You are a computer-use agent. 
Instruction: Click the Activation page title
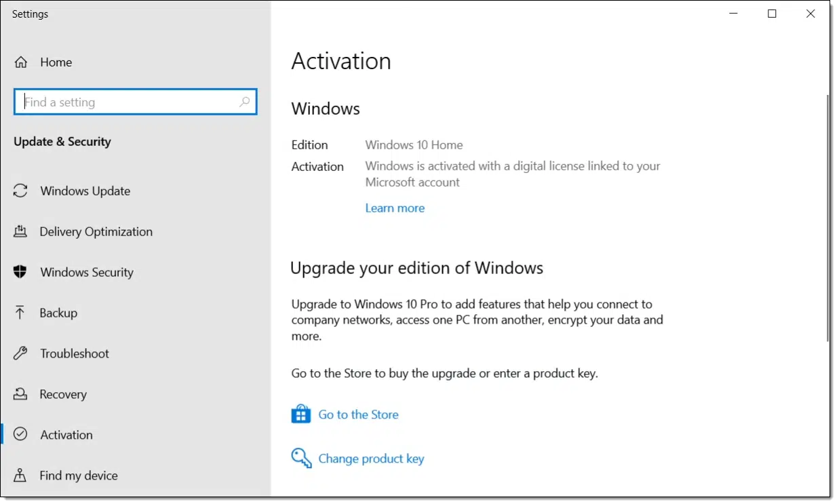(x=341, y=61)
